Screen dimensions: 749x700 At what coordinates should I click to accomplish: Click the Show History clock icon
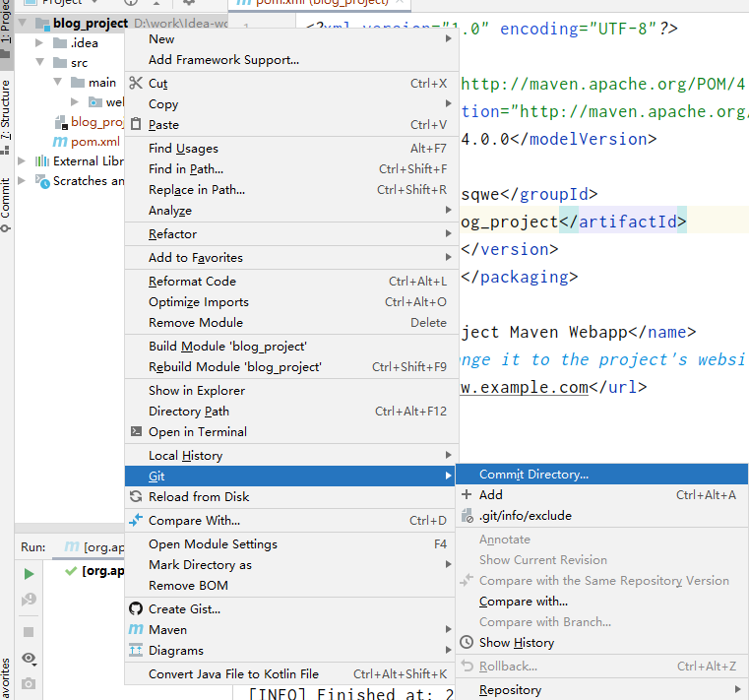coord(467,642)
